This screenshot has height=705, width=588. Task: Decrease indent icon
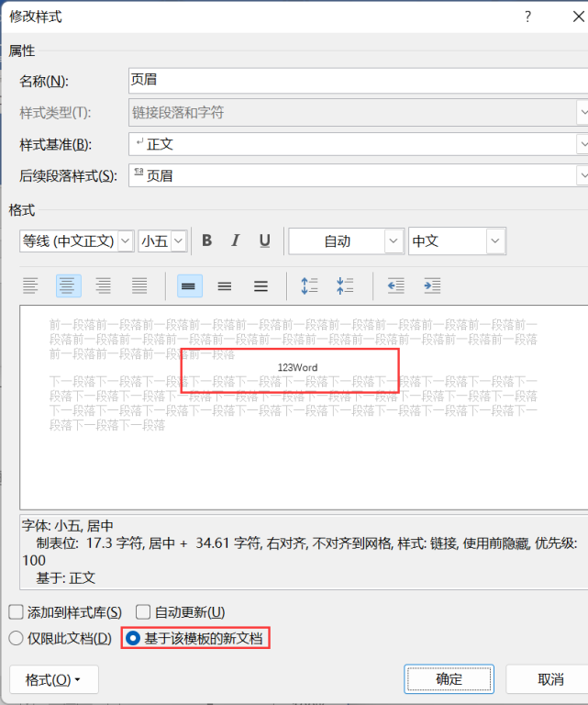395,286
